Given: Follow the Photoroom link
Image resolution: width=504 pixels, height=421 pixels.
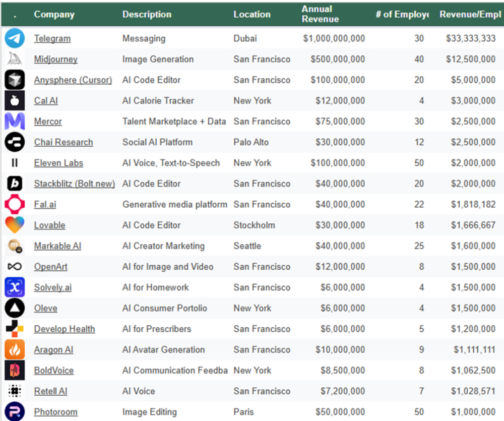Looking at the screenshot, I should (x=55, y=412).
